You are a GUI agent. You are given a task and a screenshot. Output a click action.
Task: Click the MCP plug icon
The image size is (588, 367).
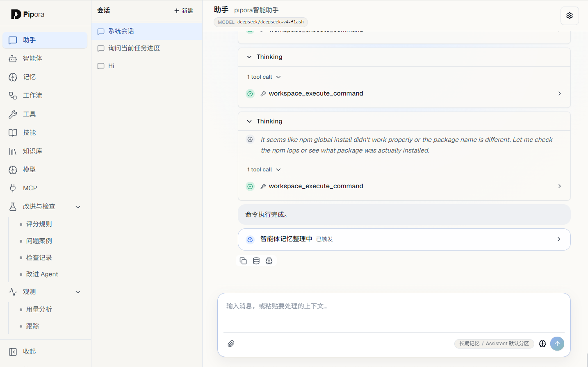(x=13, y=188)
